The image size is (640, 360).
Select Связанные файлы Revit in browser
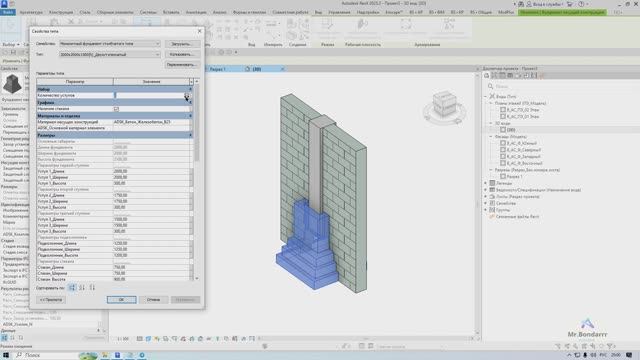click(517, 217)
